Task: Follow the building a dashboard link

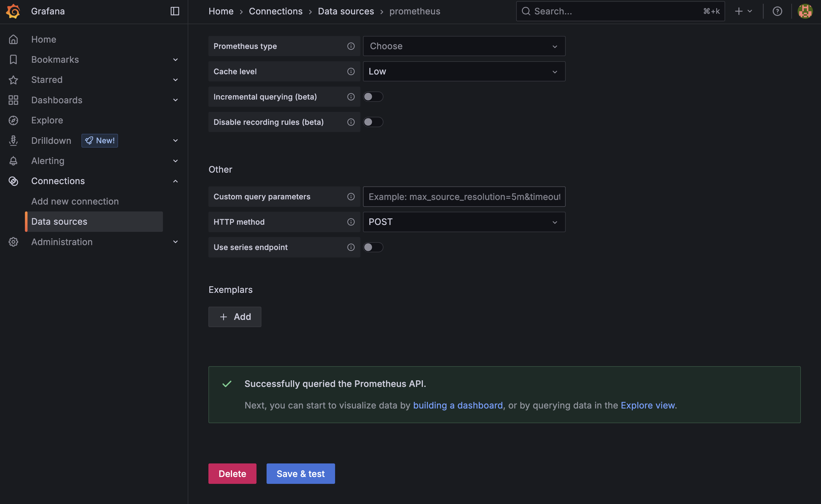Action: [457, 405]
